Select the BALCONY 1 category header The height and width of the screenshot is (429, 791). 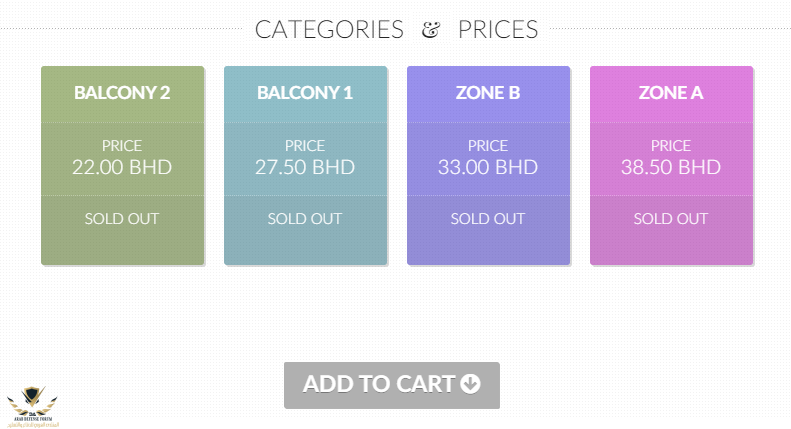(305, 93)
